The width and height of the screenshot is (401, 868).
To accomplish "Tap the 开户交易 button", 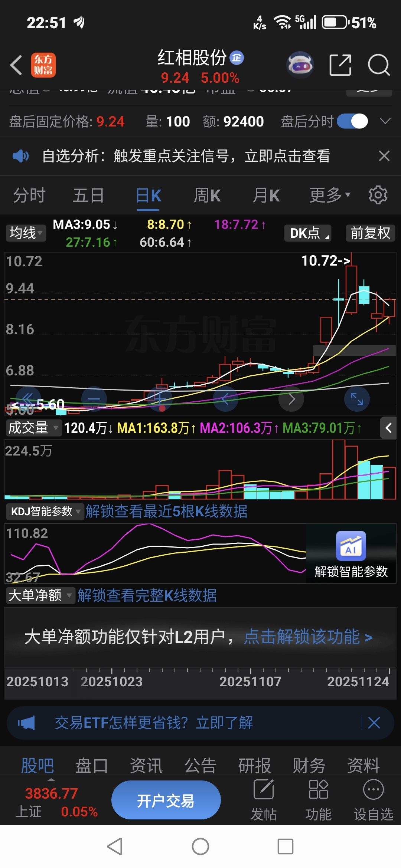I will [x=166, y=800].
